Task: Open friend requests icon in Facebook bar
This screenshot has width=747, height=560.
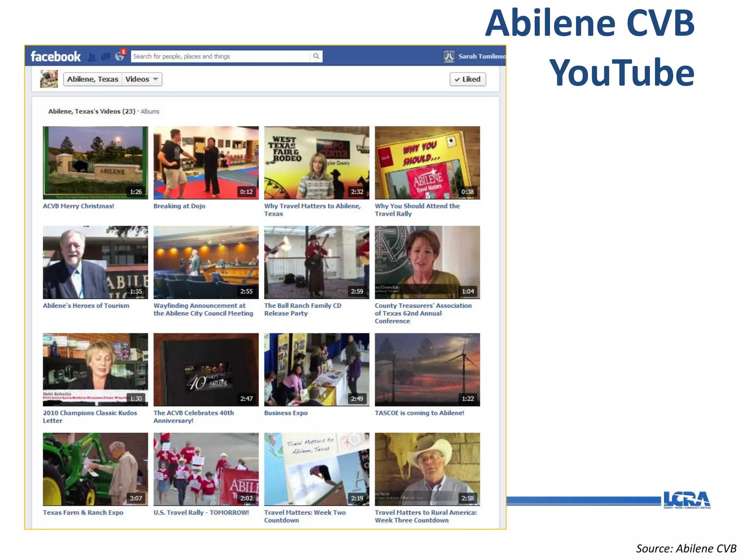Action: (92, 57)
